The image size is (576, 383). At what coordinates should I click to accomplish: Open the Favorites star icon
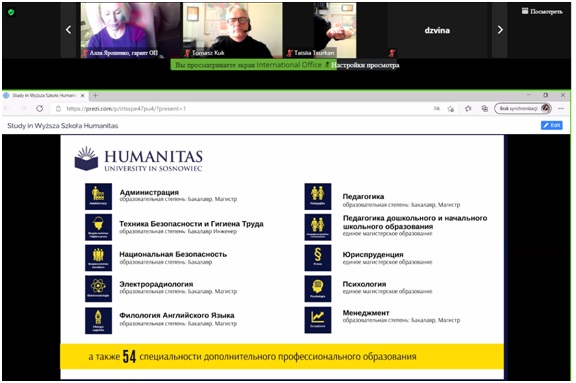pyautogui.click(x=468, y=109)
